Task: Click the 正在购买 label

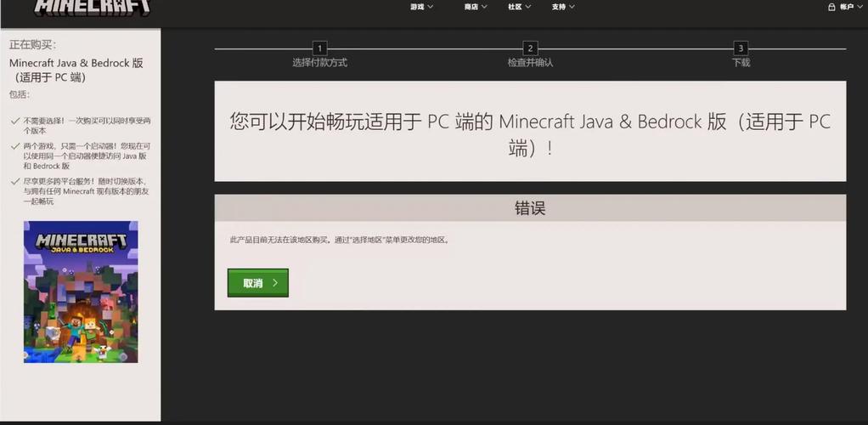Action: [32, 45]
